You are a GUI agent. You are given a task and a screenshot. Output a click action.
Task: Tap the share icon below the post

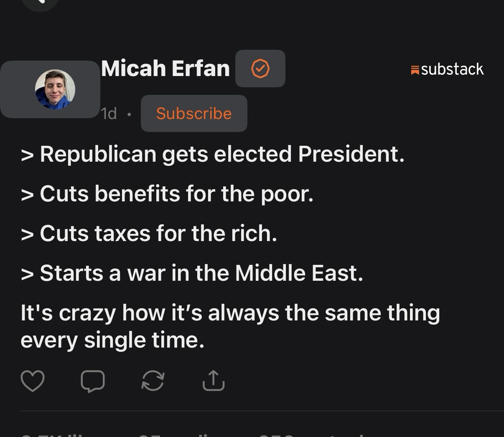coord(214,381)
